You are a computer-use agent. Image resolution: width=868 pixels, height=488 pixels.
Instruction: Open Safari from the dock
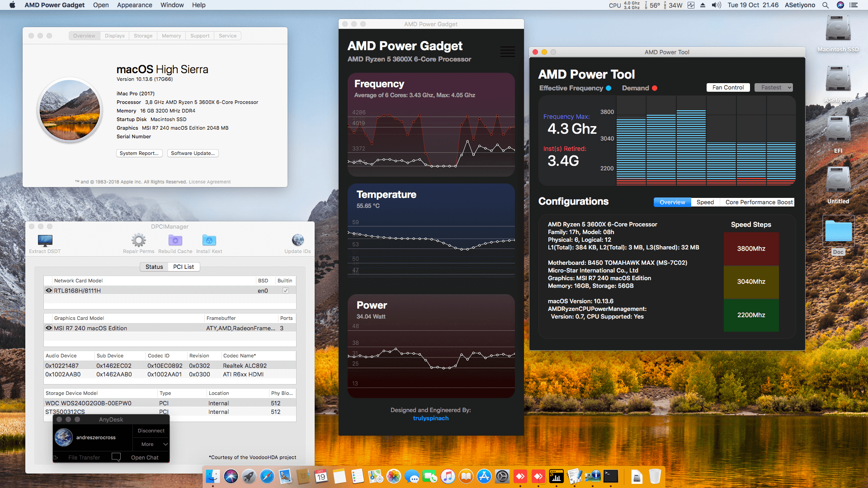[267, 476]
